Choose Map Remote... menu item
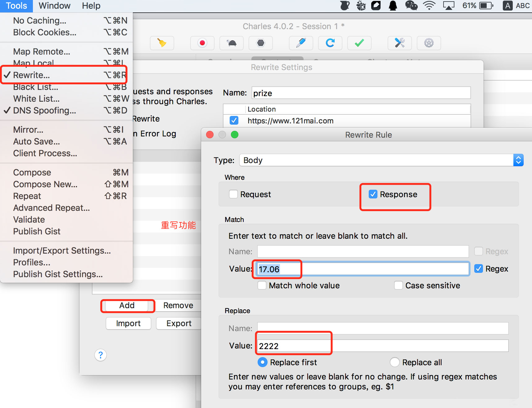 [66, 51]
